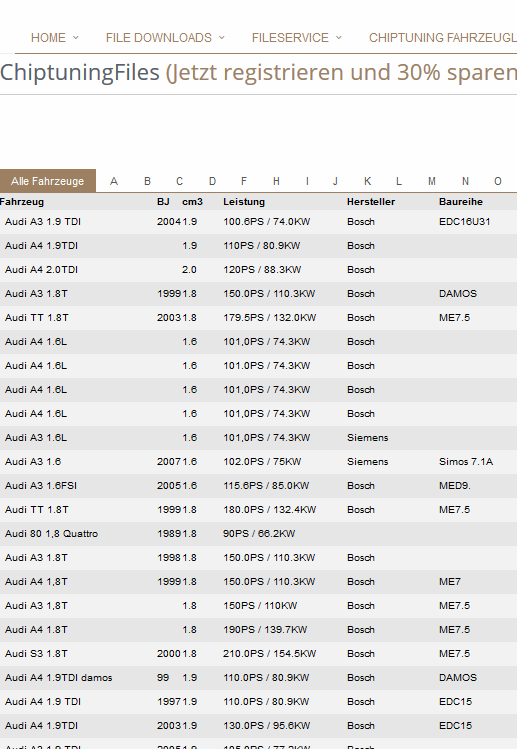Viewport: 517px width, 749px height.
Task: Open the CHIPTUNING FAHRZEUGL menu item
Action: (x=442, y=38)
